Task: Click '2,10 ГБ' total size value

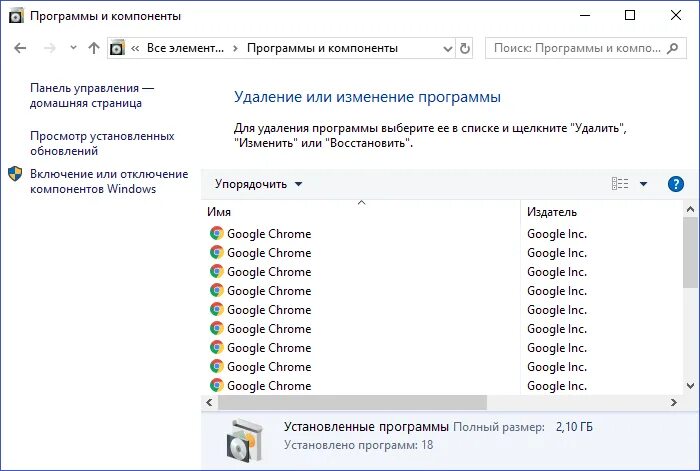Action: coord(574,427)
